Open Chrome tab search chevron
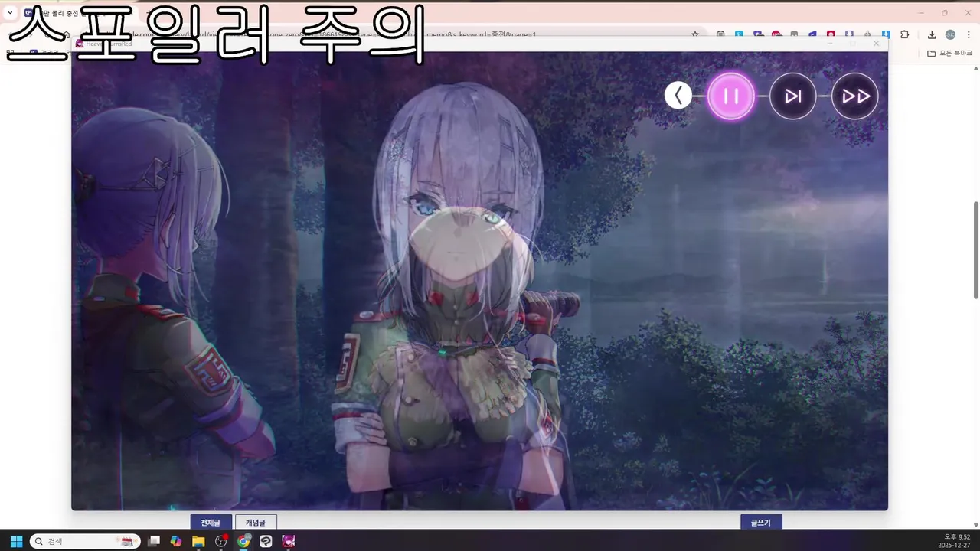The width and height of the screenshot is (980, 551). pos(10,12)
